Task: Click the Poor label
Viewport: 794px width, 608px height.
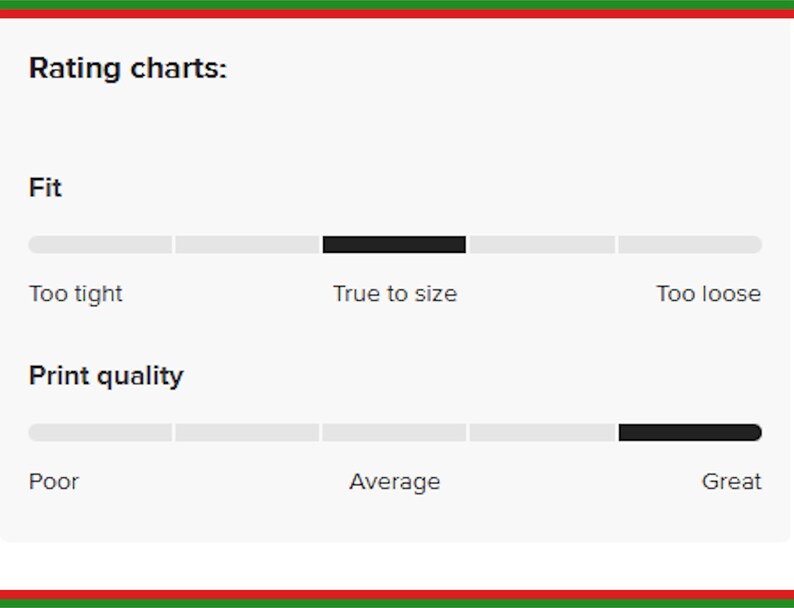Action: (54, 481)
